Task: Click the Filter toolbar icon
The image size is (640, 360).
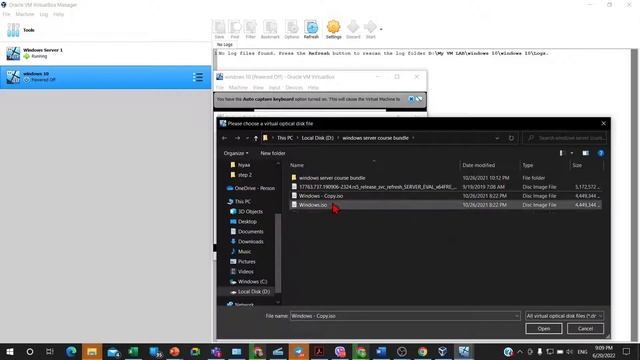Action: 250,29
